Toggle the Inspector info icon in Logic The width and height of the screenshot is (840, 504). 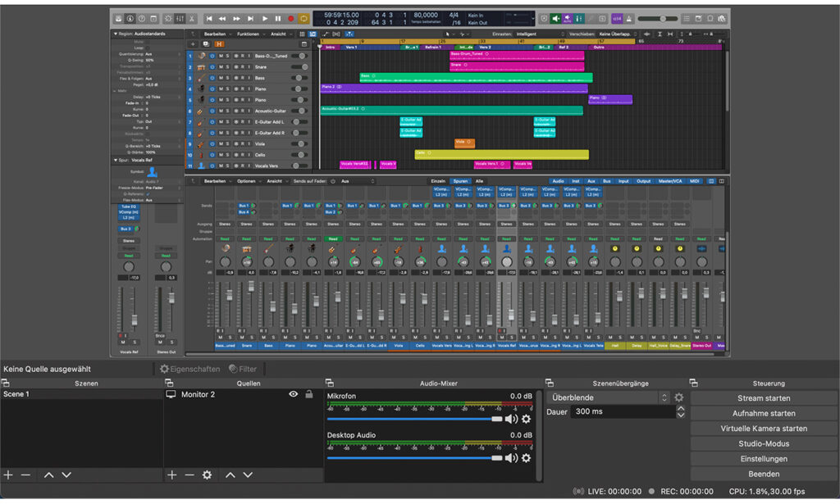click(130, 19)
